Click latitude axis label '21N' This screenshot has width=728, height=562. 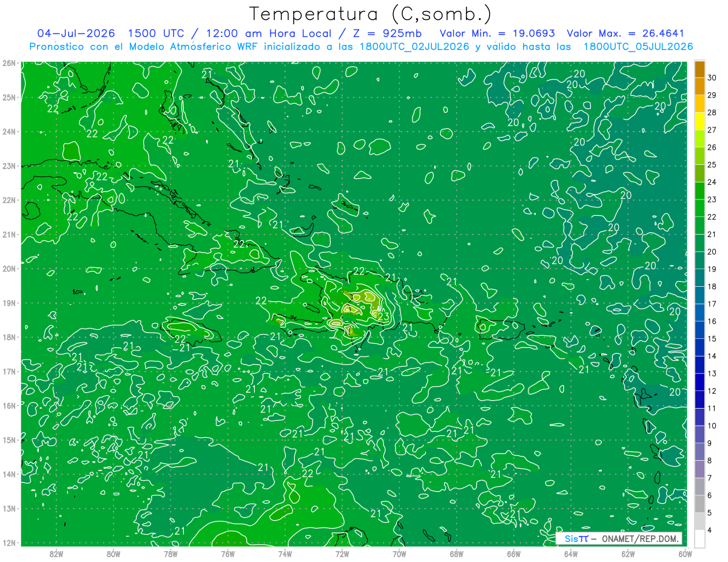point(8,235)
